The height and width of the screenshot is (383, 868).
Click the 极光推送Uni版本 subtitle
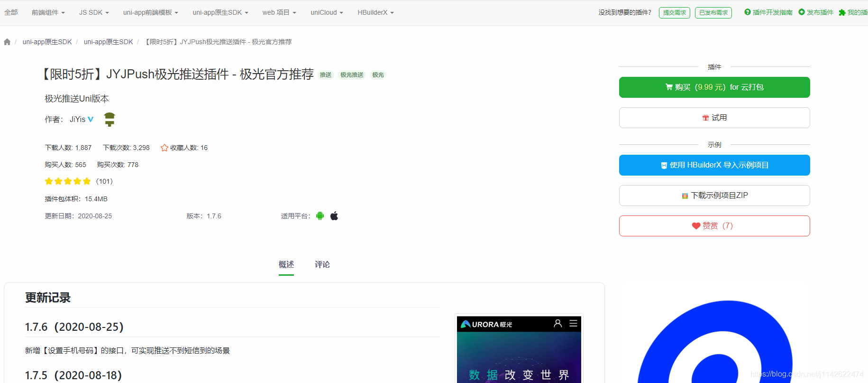point(77,99)
